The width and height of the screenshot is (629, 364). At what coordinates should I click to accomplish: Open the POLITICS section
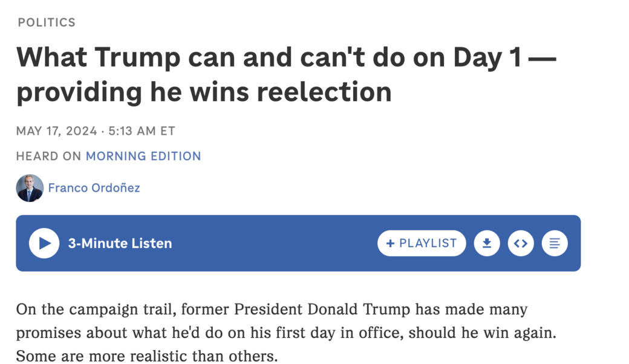47,22
